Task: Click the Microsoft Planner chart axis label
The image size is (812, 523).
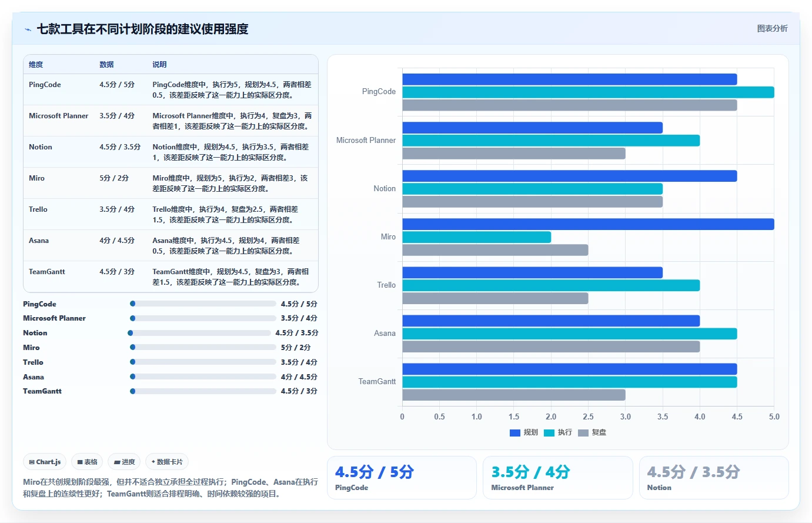Action: click(x=366, y=141)
